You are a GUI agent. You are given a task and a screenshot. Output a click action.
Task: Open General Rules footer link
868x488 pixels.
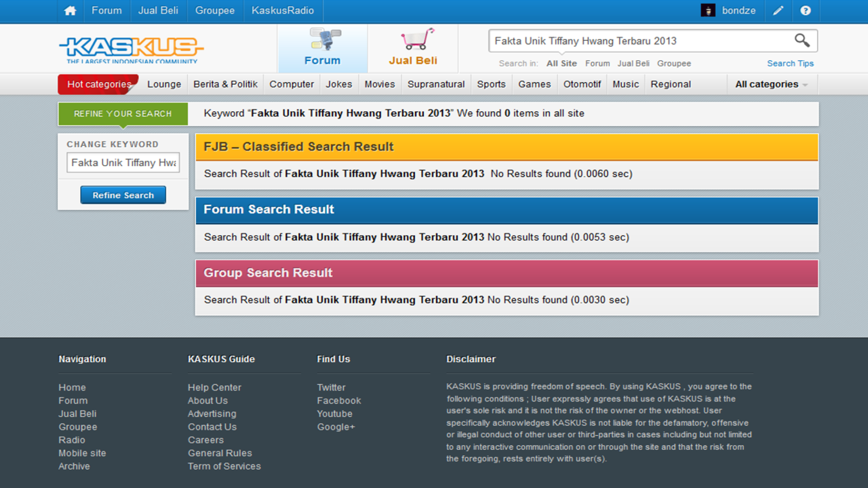[x=220, y=453]
